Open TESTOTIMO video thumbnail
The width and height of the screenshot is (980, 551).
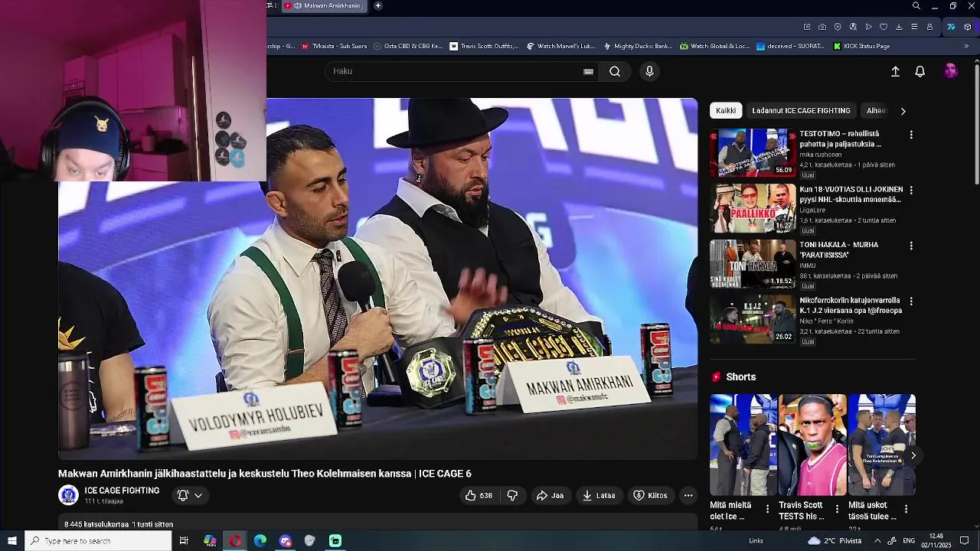click(x=753, y=153)
